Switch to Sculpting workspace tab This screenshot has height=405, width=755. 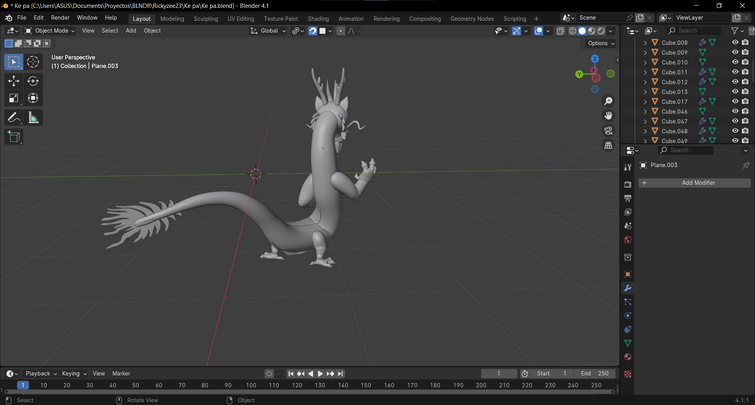point(206,19)
